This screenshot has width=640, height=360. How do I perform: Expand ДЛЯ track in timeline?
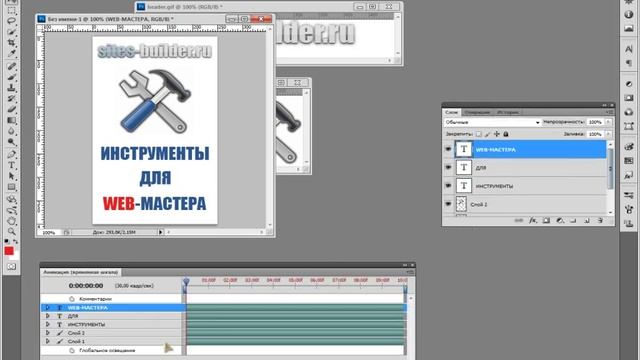point(47,316)
